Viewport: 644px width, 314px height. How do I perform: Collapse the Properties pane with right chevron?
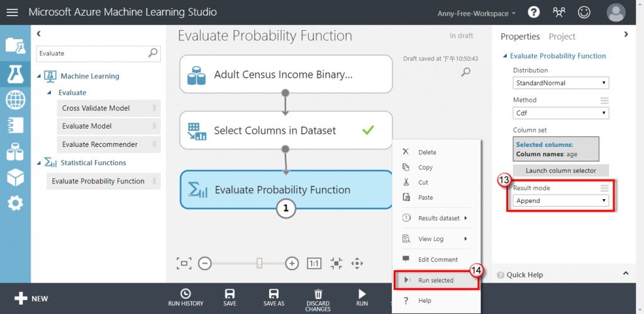click(626, 35)
